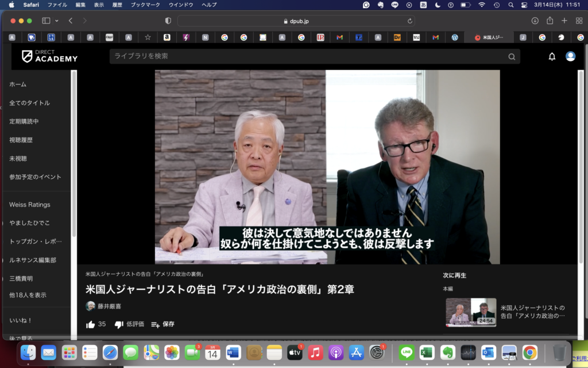This screenshot has width=588, height=368.
Task: Click the author name 藤井厳喜
Action: point(109,306)
